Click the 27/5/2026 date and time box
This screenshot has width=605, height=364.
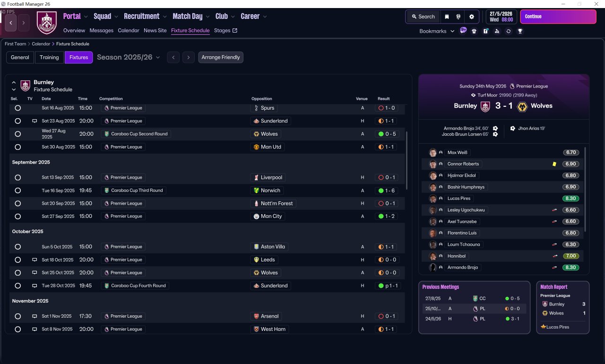click(501, 17)
